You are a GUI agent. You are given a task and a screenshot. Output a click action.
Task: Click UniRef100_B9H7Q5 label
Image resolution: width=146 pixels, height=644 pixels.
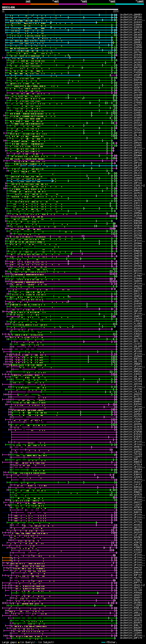[x=131, y=67]
